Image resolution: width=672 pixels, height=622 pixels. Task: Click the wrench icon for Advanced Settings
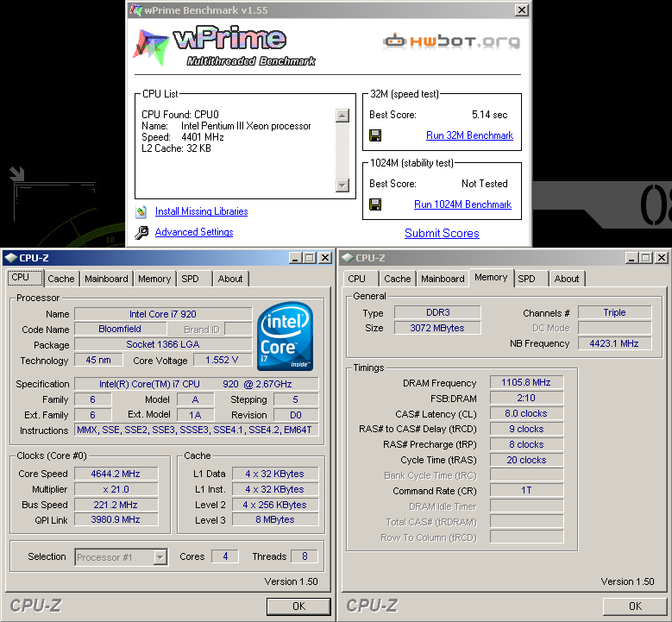(x=141, y=232)
